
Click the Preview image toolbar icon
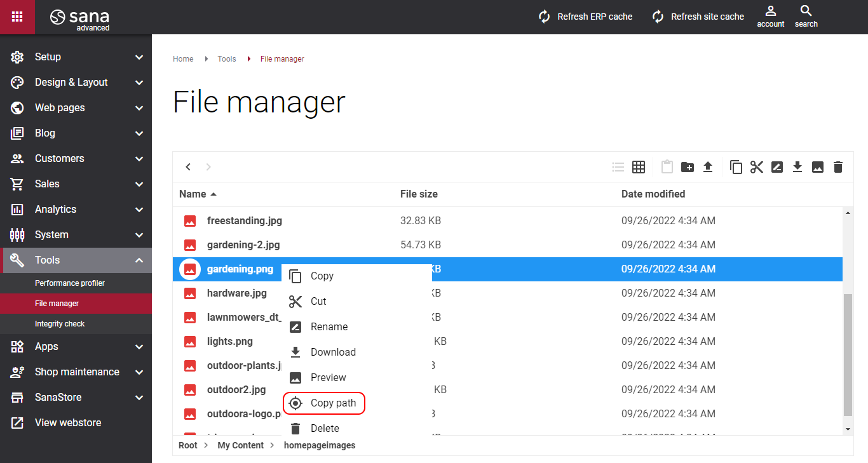point(818,167)
